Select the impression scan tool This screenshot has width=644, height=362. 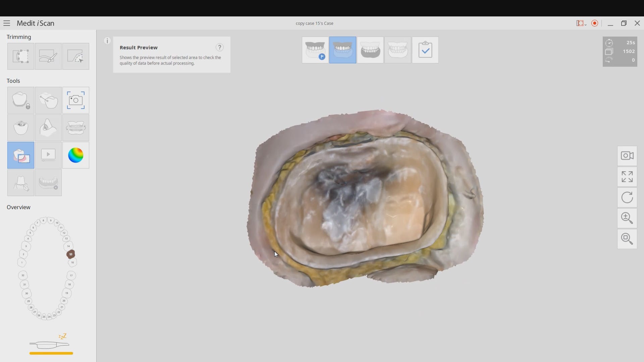pyautogui.click(x=48, y=128)
